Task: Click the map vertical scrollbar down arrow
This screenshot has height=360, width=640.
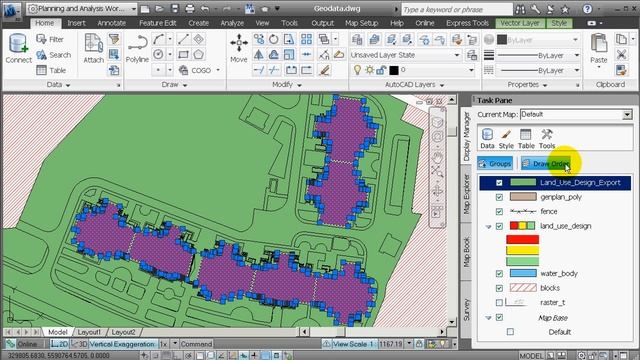Action: click(x=451, y=322)
